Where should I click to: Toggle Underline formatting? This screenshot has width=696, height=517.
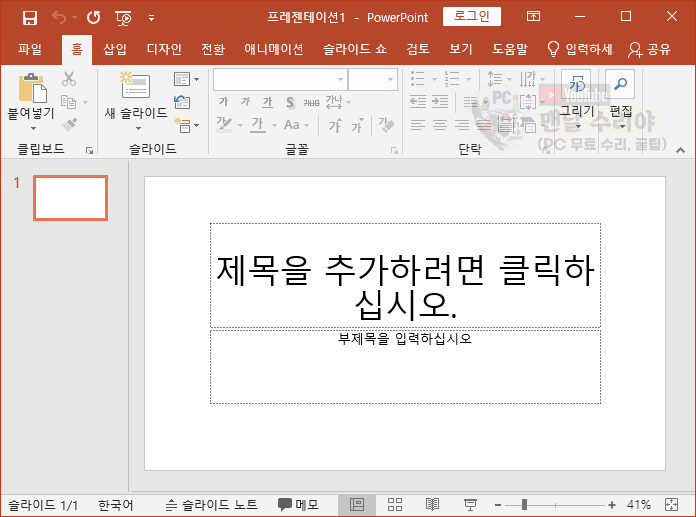point(267,103)
